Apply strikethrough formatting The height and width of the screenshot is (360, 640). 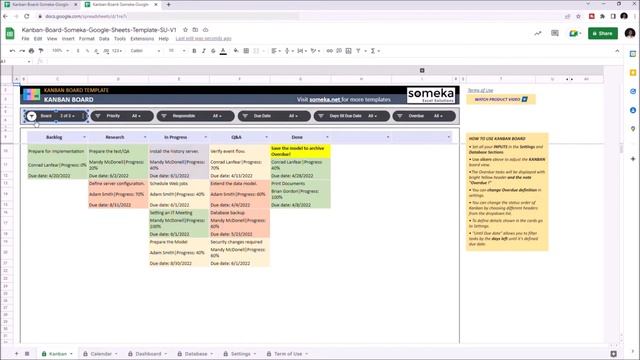213,51
